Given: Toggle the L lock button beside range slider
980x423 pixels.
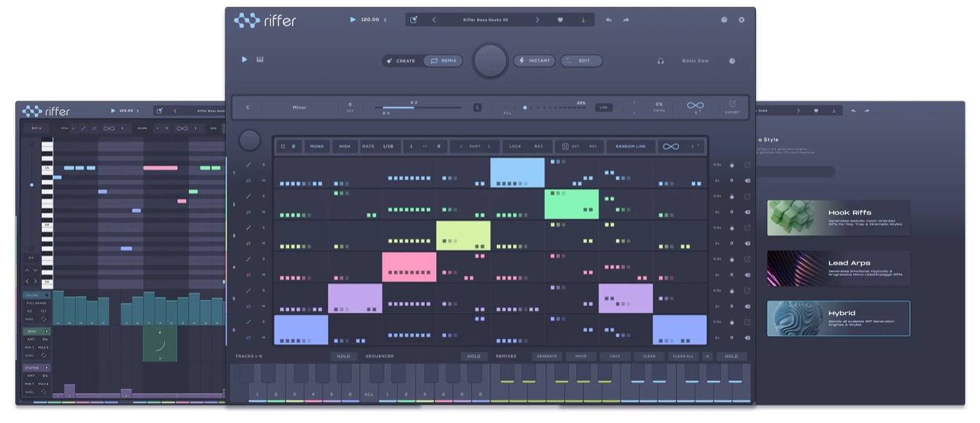Looking at the screenshot, I should point(477,107).
